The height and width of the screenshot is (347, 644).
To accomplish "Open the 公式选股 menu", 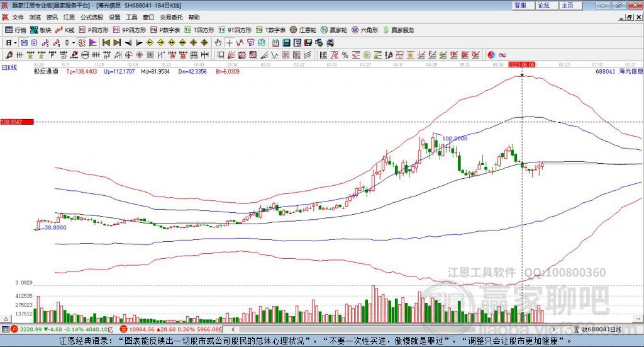I will tap(92, 17).
